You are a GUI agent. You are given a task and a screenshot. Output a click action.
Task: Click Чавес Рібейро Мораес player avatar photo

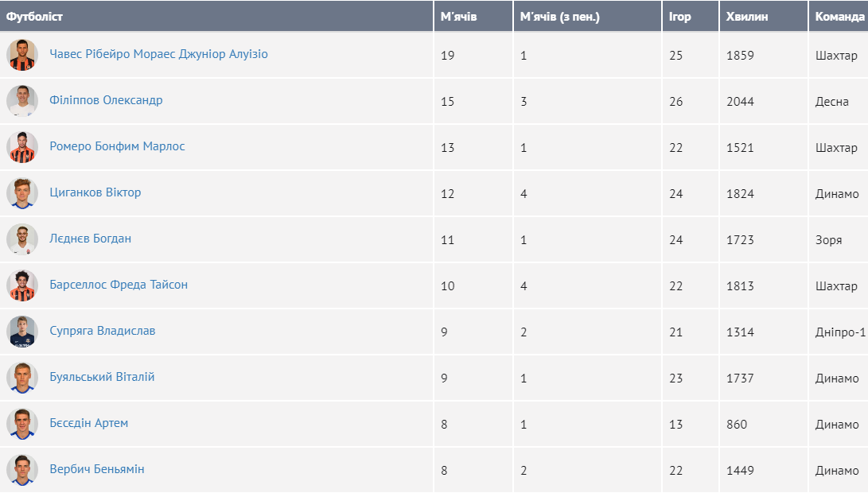pos(22,55)
